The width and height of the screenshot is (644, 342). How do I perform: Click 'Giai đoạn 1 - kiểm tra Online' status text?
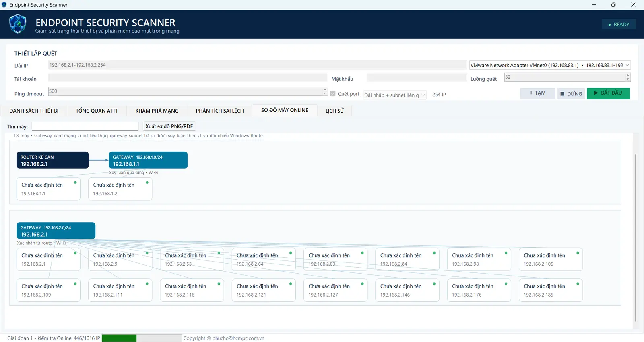pos(54,338)
